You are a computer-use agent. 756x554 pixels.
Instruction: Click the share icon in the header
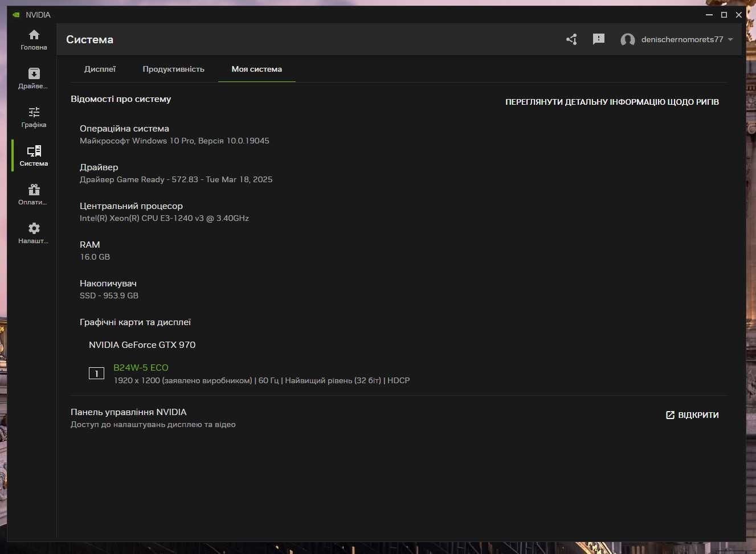point(571,39)
